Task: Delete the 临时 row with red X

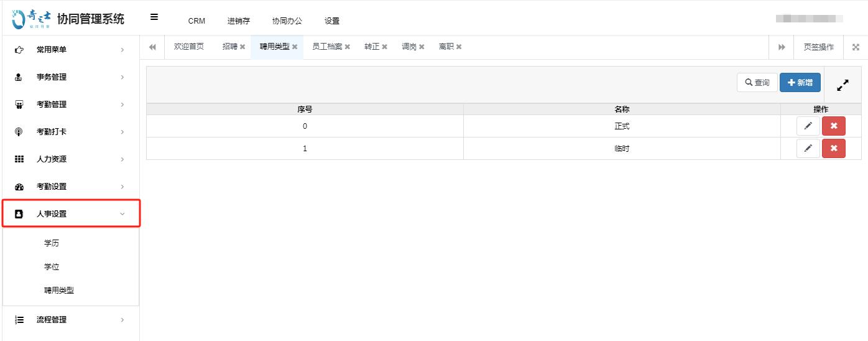Action: tap(833, 149)
